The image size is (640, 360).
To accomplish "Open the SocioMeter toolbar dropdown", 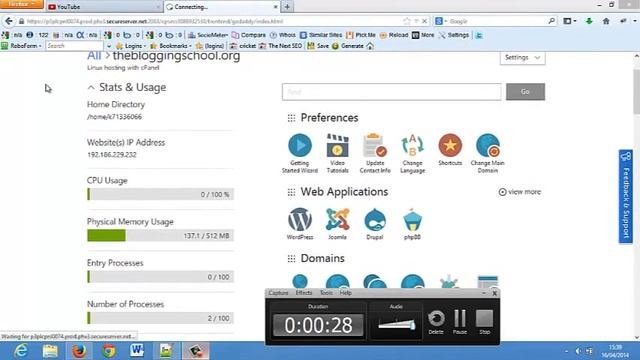I will pyautogui.click(x=208, y=35).
